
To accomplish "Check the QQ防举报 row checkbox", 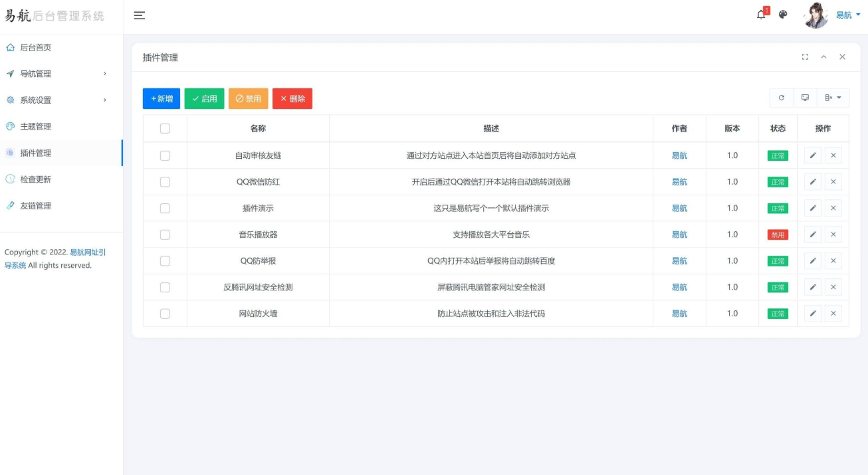I will click(165, 261).
